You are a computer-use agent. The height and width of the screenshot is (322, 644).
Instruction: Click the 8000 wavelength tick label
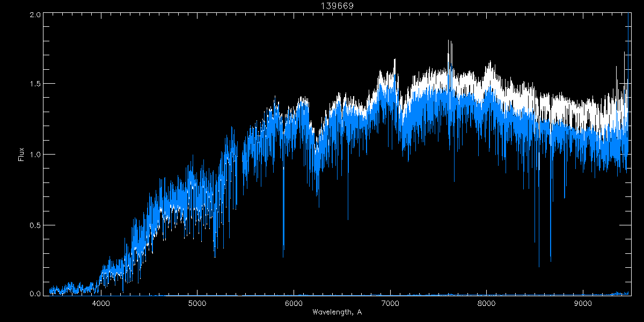[486, 303]
